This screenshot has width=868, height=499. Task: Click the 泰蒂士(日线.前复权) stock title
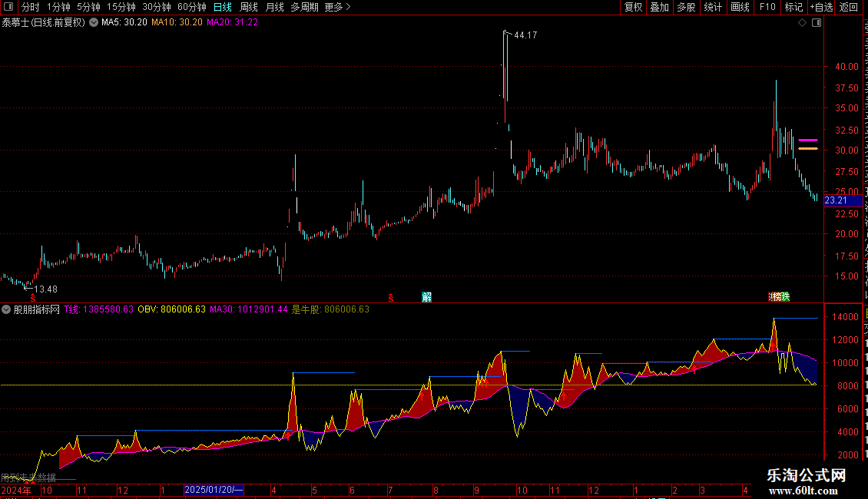tap(43, 22)
